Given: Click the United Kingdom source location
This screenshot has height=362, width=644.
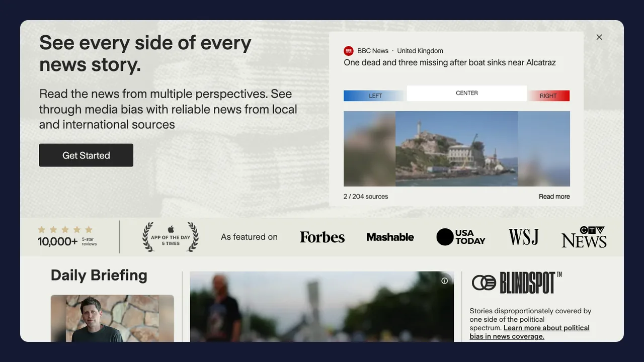Looking at the screenshot, I should 420,51.
